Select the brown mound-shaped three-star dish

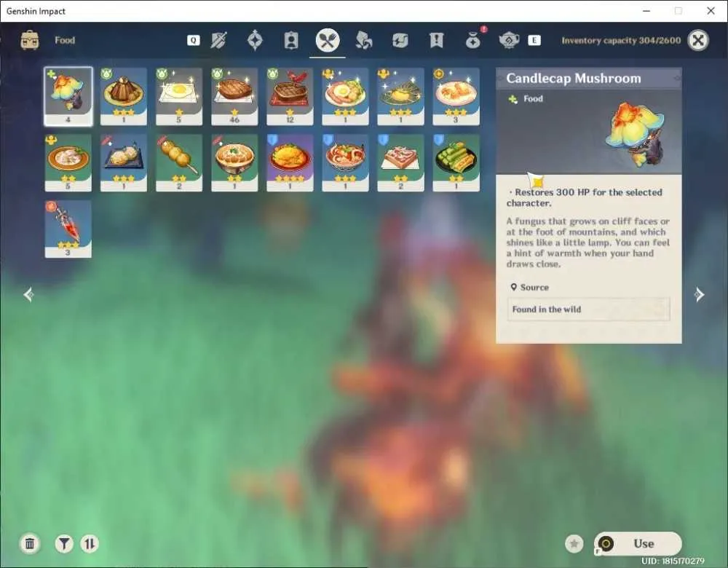click(124, 97)
